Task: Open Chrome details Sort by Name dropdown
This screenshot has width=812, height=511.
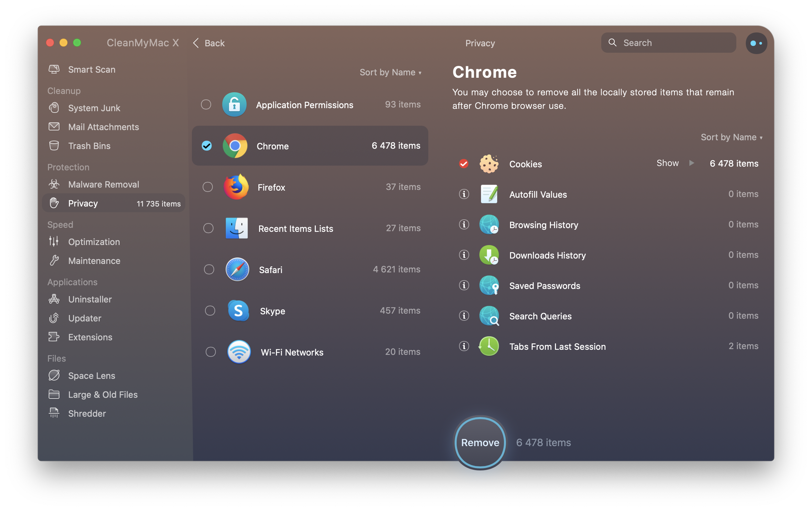Action: point(731,137)
